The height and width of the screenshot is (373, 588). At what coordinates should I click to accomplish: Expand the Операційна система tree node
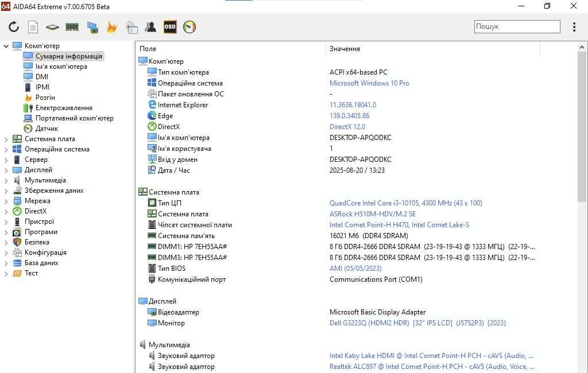[6, 150]
